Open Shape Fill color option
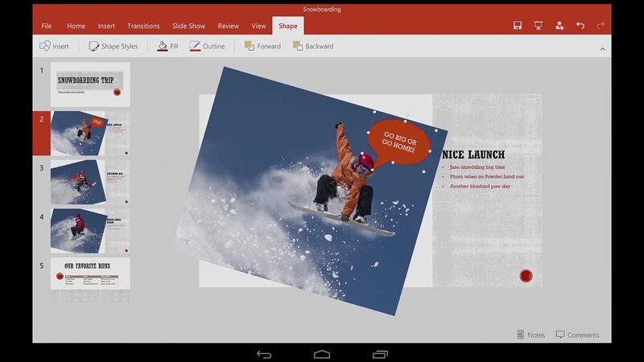Screen dimensions: 644x362 [167, 47]
